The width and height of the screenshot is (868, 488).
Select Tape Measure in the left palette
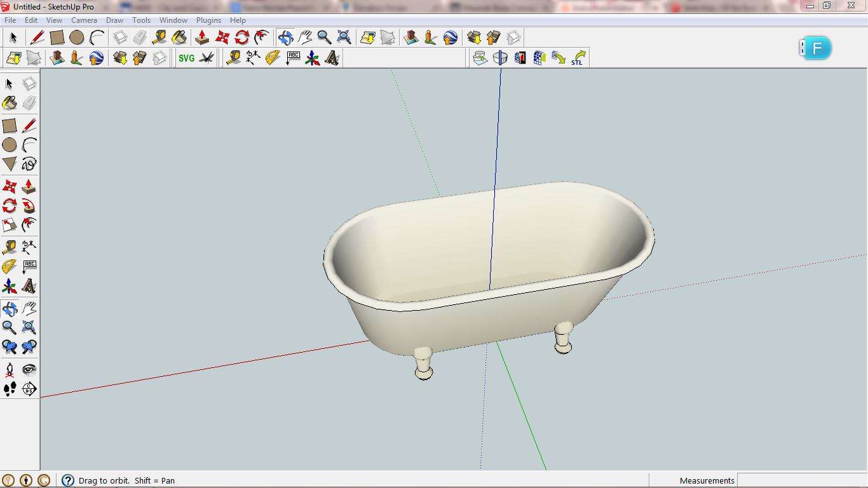[x=10, y=248]
